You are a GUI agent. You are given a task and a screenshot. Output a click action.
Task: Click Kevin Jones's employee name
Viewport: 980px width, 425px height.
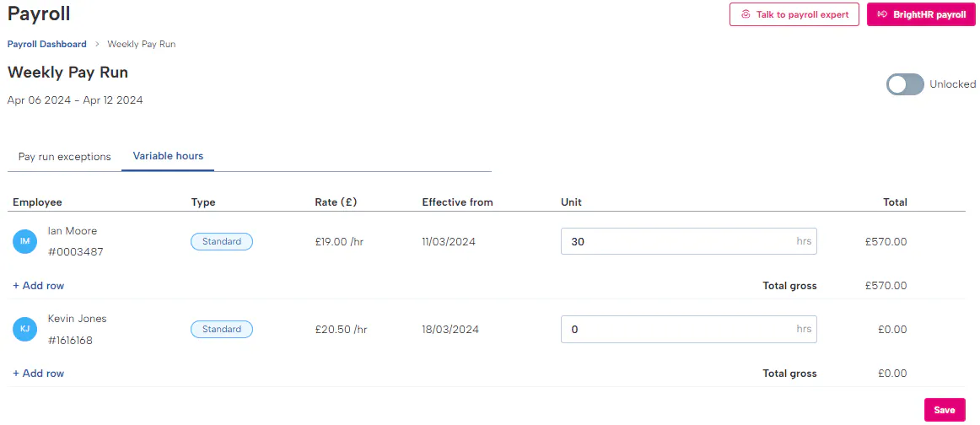(x=78, y=319)
